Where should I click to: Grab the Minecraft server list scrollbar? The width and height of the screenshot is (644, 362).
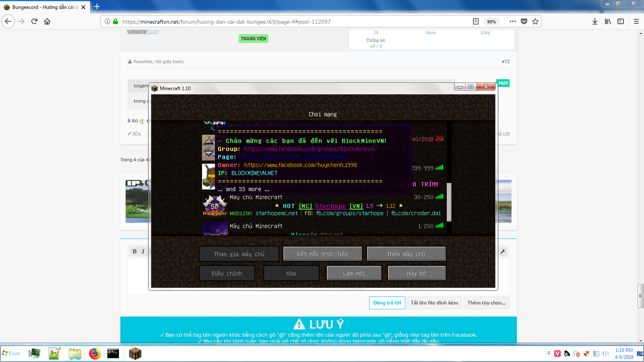click(x=449, y=202)
